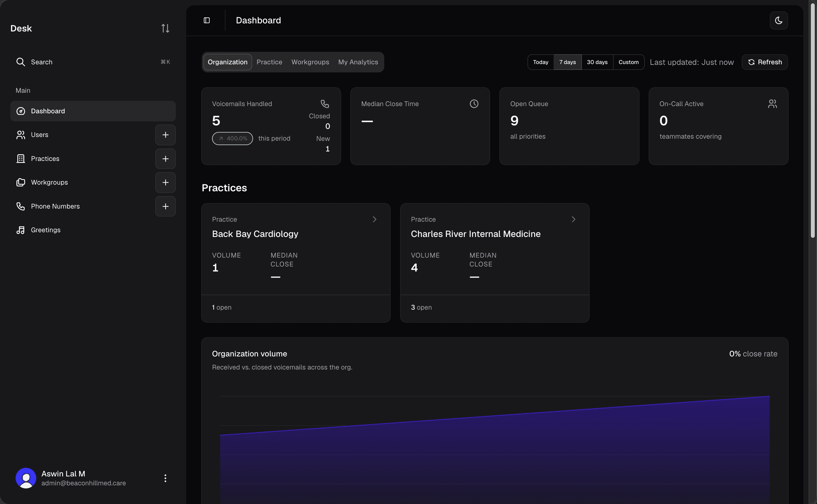
Task: Click the Aswin Lal M profile avatar
Action: tap(26, 478)
